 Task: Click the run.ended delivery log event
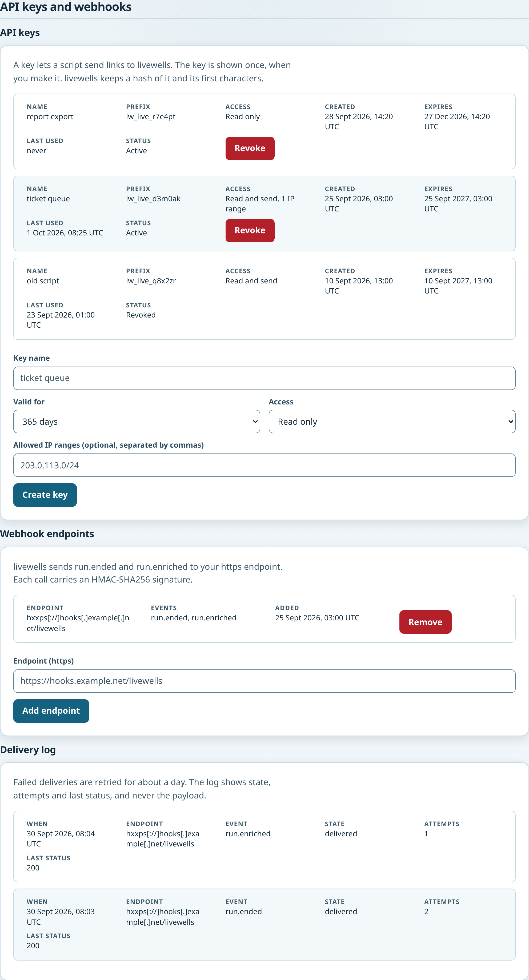coord(243,912)
